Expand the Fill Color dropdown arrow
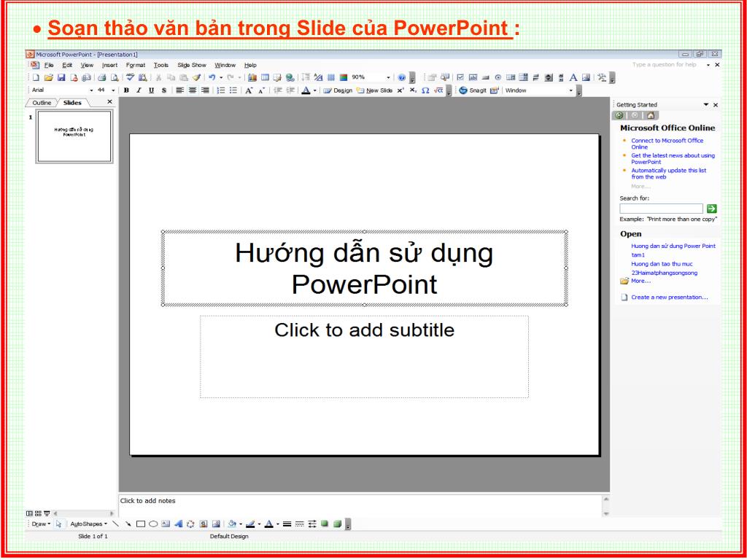The height and width of the screenshot is (560, 747). point(241,524)
